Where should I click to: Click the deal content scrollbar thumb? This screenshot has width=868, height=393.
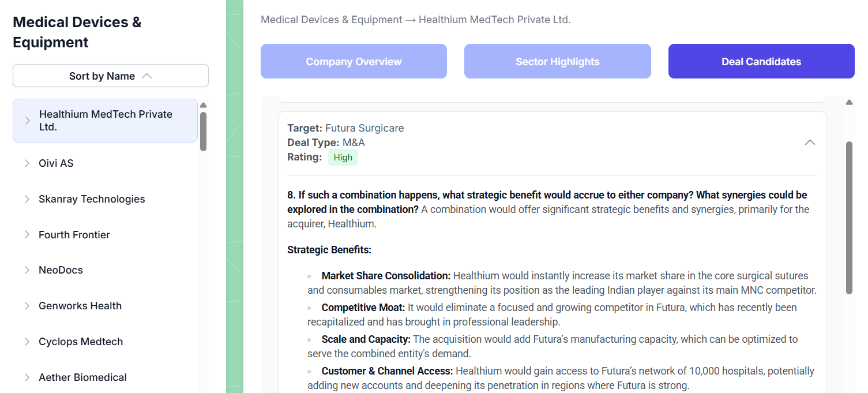[849, 218]
